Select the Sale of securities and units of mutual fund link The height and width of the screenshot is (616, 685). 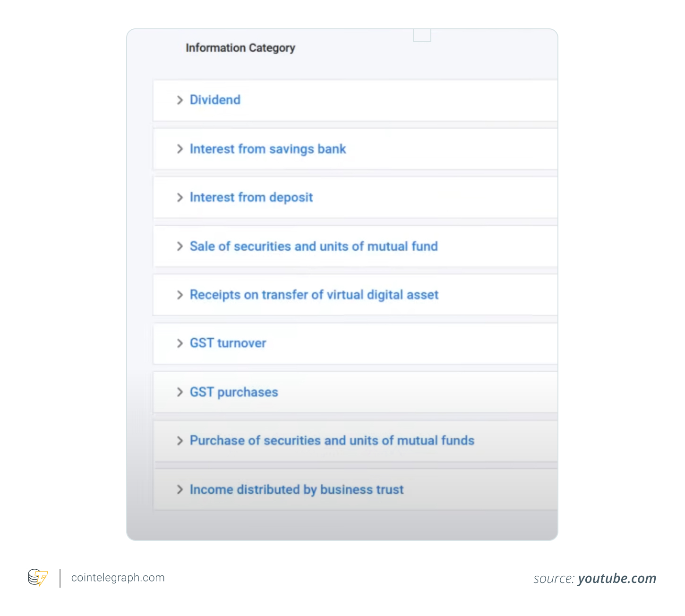[314, 247]
